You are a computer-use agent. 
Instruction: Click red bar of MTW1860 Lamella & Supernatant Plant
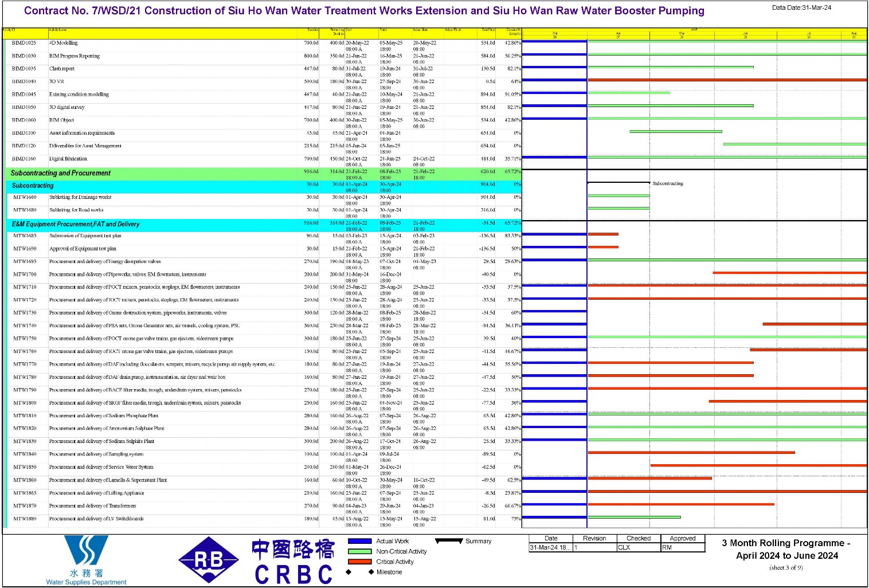coord(650,479)
